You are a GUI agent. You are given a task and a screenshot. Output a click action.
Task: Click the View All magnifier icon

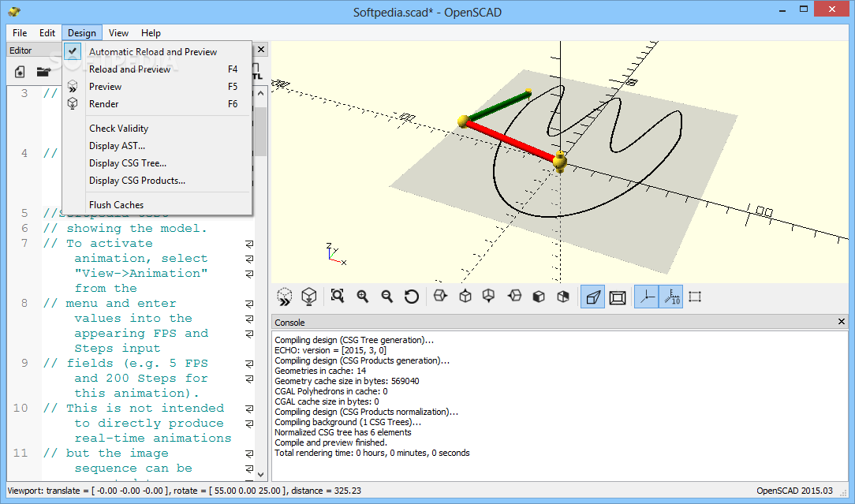click(338, 297)
